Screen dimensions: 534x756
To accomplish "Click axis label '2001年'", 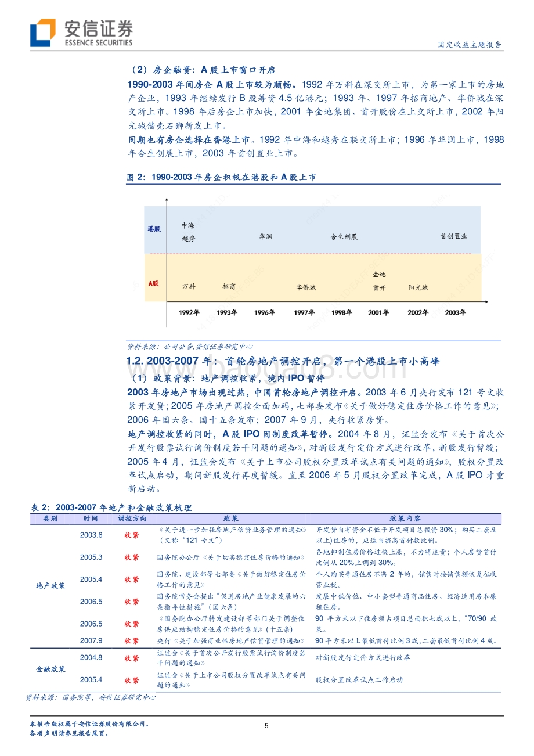I will [378, 312].
